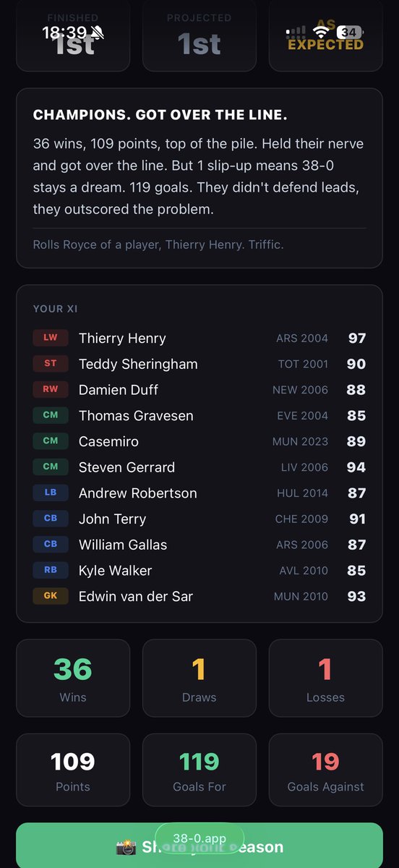Image resolution: width=399 pixels, height=868 pixels.
Task: Tap the RB badge beside Kyle Walker
Action: [51, 570]
